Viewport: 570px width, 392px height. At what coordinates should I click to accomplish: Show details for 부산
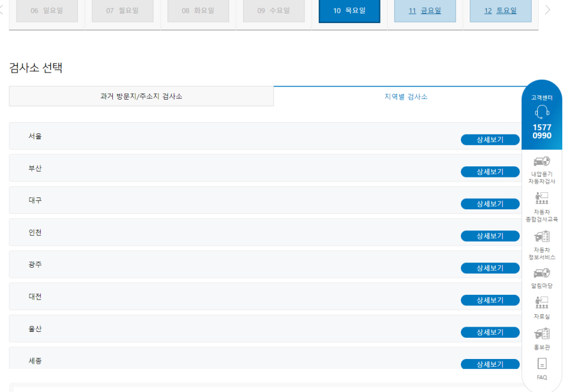(x=490, y=172)
